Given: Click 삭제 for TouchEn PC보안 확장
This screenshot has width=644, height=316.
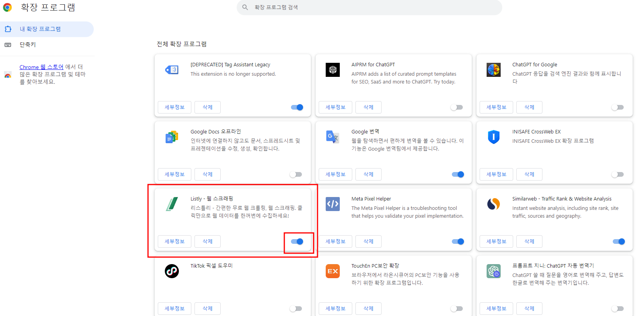Looking at the screenshot, I should pyautogui.click(x=368, y=309).
